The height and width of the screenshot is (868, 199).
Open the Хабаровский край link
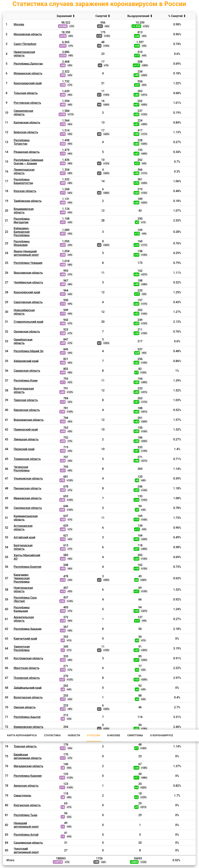pos(26,361)
